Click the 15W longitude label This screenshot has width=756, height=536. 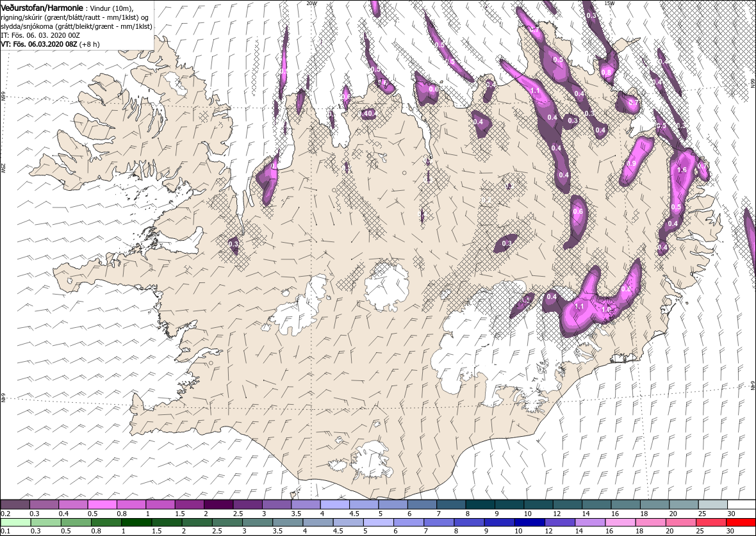click(x=609, y=3)
